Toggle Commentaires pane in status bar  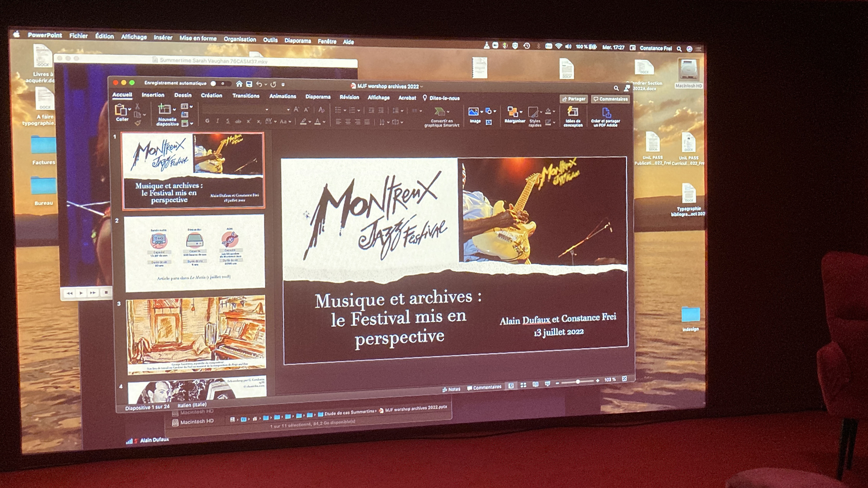click(484, 388)
